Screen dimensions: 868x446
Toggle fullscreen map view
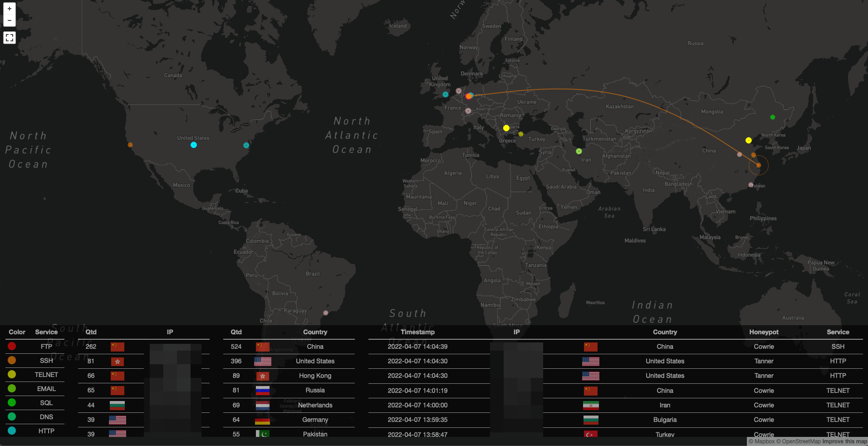tap(10, 38)
